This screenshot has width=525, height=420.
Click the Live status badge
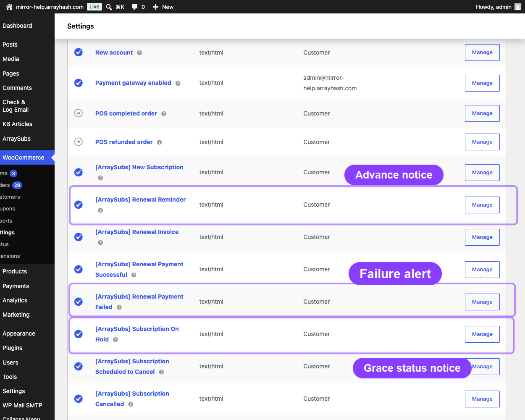(x=94, y=7)
